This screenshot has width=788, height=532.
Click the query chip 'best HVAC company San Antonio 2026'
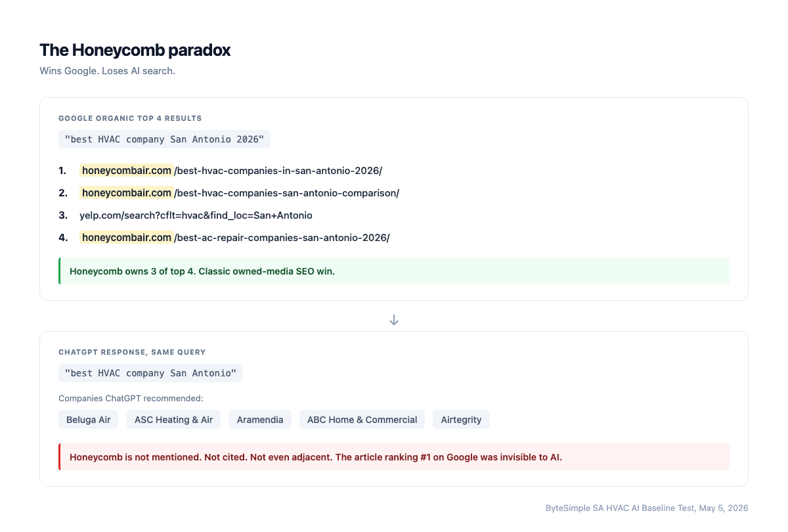point(164,139)
